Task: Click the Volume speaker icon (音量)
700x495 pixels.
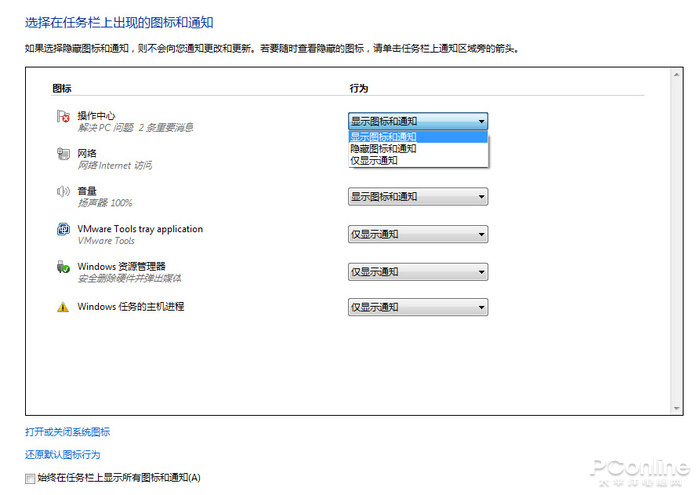Action: pos(63,191)
